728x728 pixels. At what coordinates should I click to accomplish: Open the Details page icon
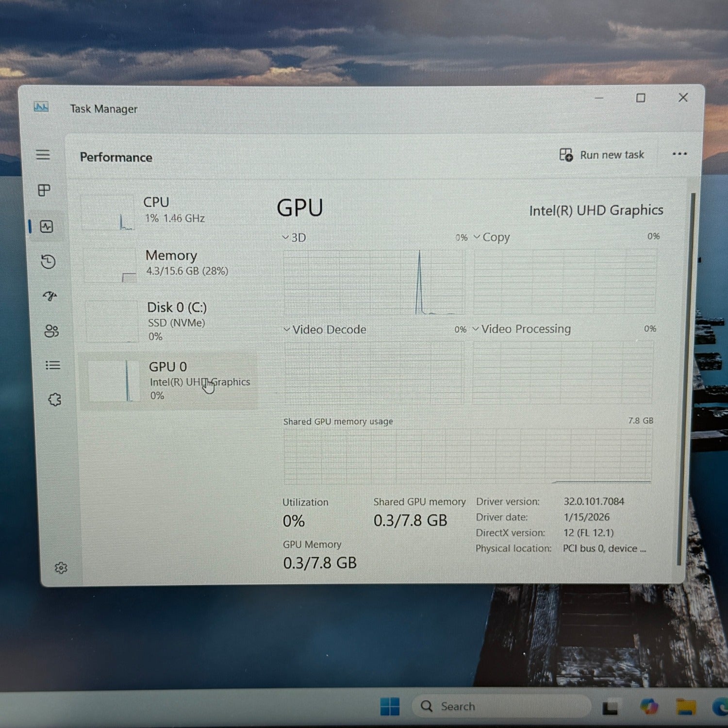pyautogui.click(x=53, y=365)
